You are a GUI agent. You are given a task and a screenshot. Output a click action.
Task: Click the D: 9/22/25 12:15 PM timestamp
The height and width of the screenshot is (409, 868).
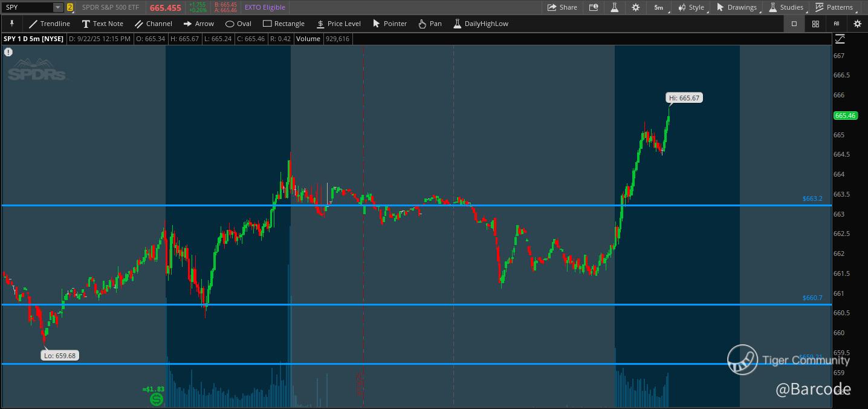(100, 39)
